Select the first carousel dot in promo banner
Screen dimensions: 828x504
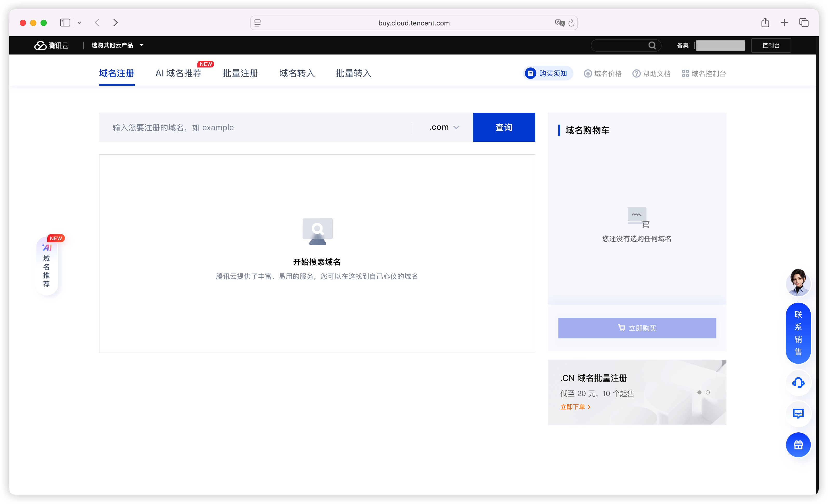click(699, 392)
